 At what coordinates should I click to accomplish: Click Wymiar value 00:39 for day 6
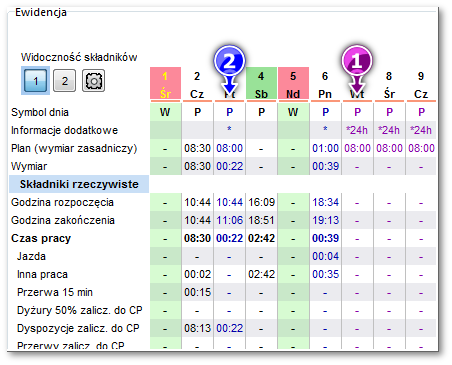(325, 166)
